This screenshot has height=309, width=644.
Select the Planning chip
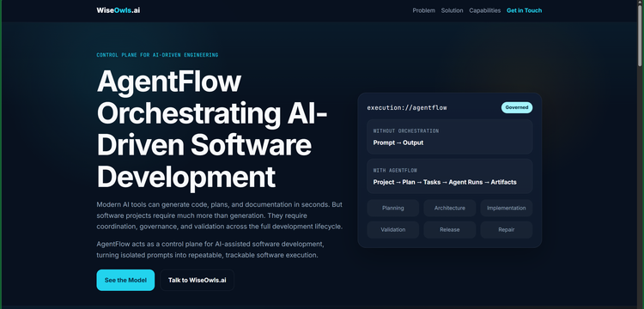tap(393, 208)
